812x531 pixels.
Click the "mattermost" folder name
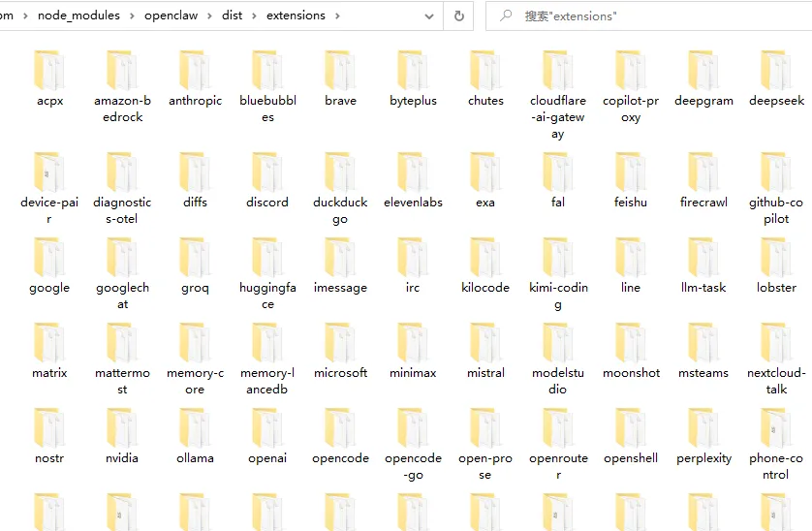tap(122, 381)
